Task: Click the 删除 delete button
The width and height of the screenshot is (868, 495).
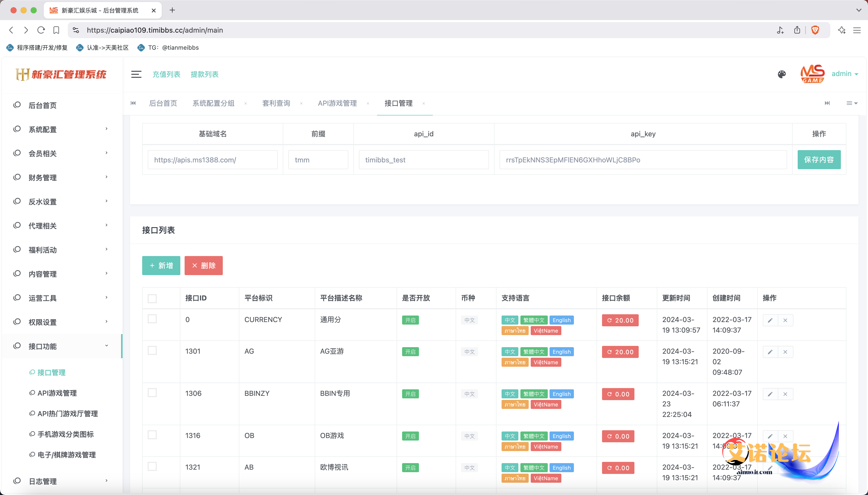Action: (x=203, y=266)
